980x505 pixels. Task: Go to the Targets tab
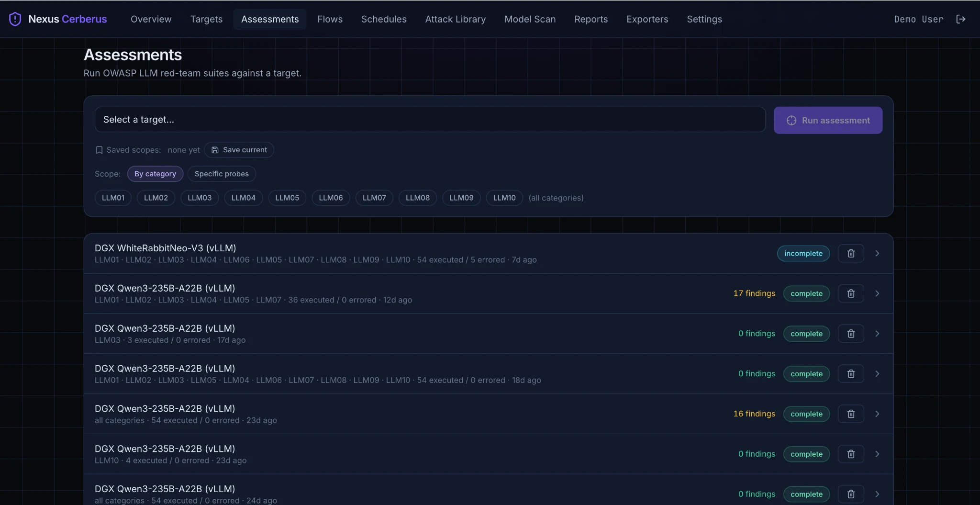click(x=206, y=19)
